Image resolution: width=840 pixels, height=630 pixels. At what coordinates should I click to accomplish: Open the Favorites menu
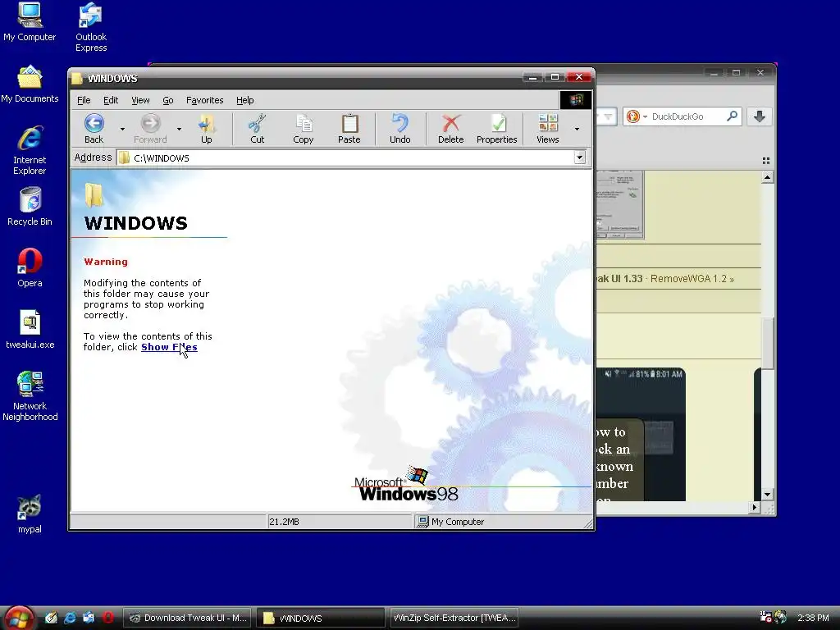pos(204,100)
